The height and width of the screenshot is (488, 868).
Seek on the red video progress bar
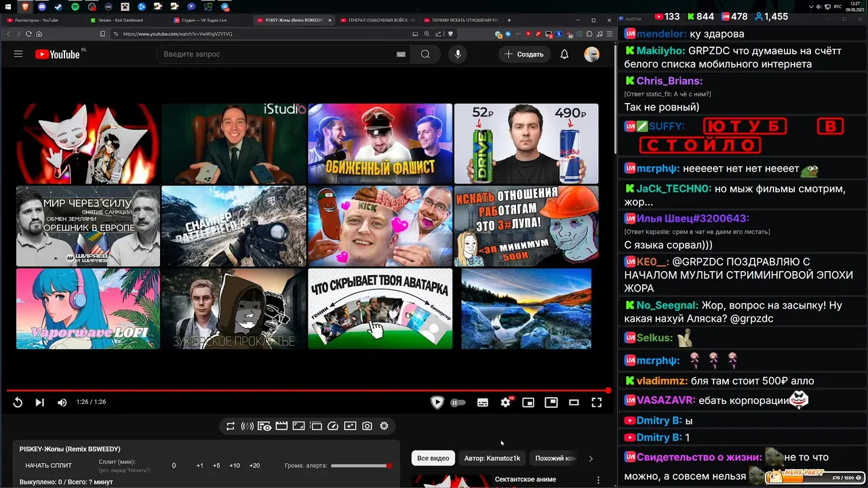tap(309, 390)
